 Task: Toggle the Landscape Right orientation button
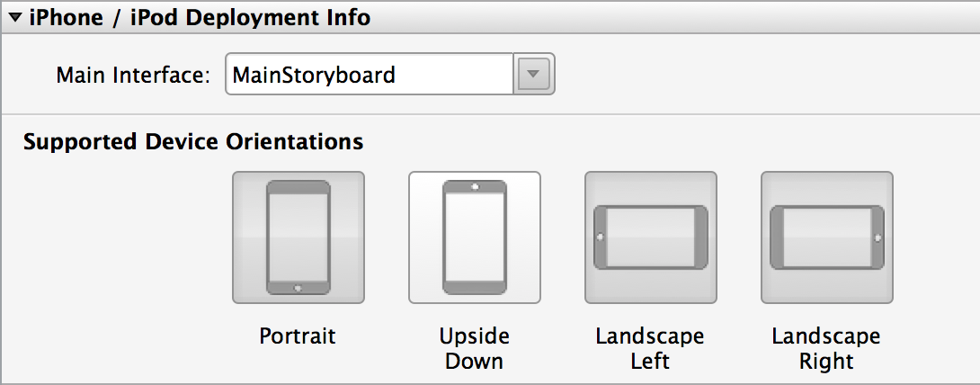pos(827,237)
